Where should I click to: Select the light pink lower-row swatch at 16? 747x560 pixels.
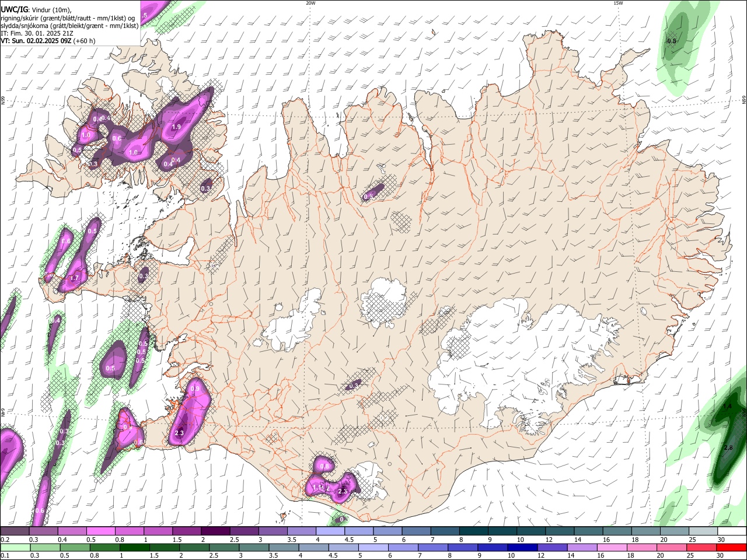coord(612,548)
